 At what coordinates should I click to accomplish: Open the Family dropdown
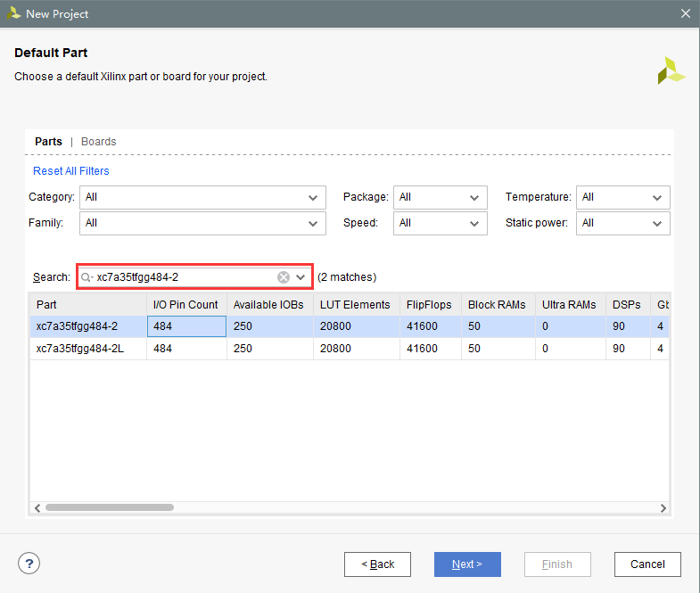coord(202,223)
